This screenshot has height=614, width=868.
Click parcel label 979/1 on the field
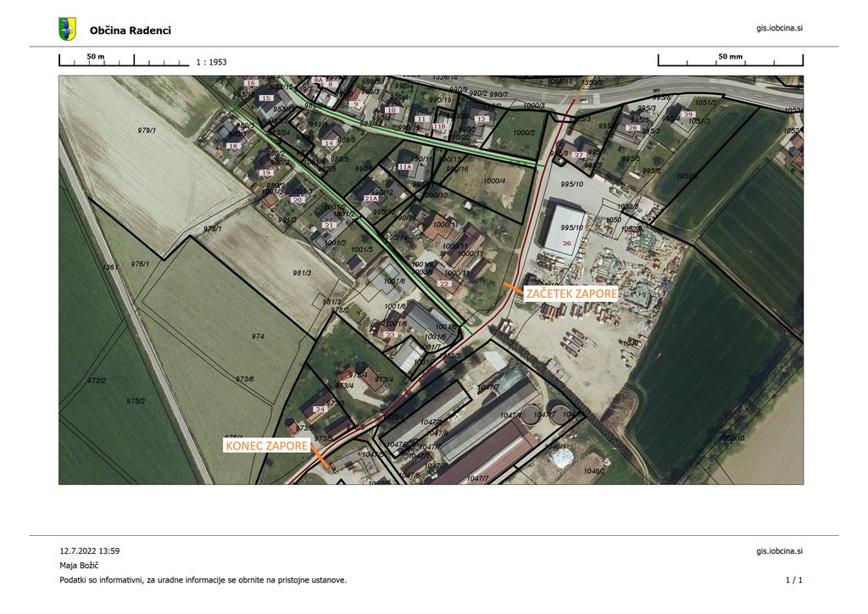pyautogui.click(x=148, y=131)
